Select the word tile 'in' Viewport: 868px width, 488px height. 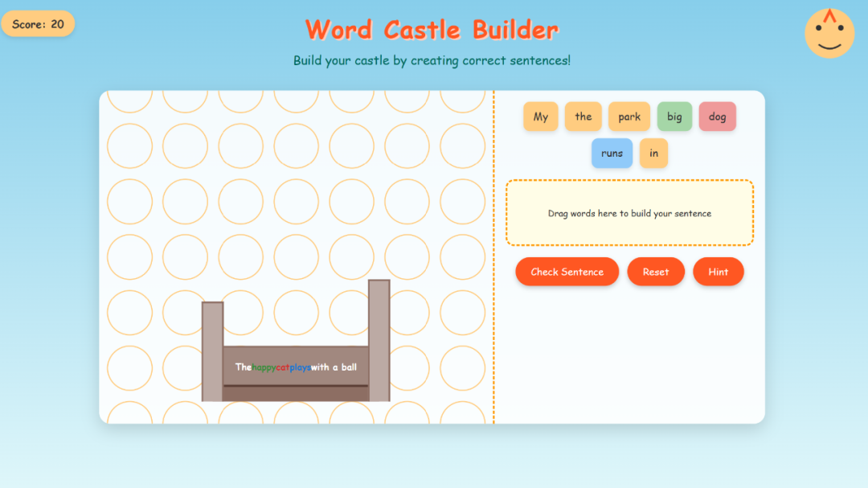click(x=653, y=154)
